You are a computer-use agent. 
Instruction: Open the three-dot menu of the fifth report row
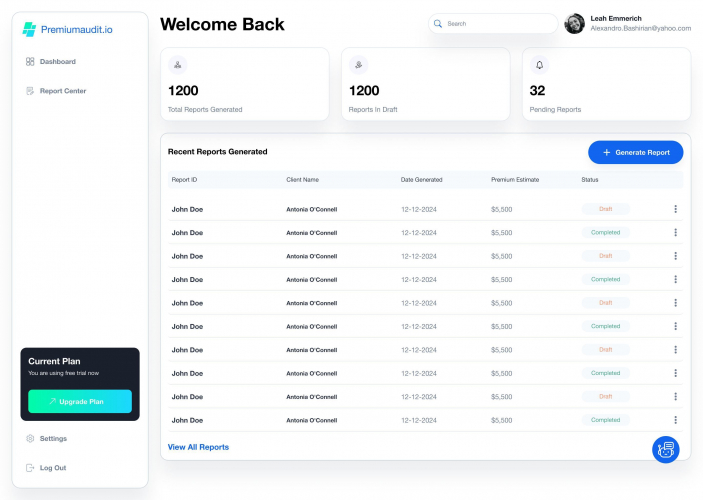pyautogui.click(x=676, y=303)
